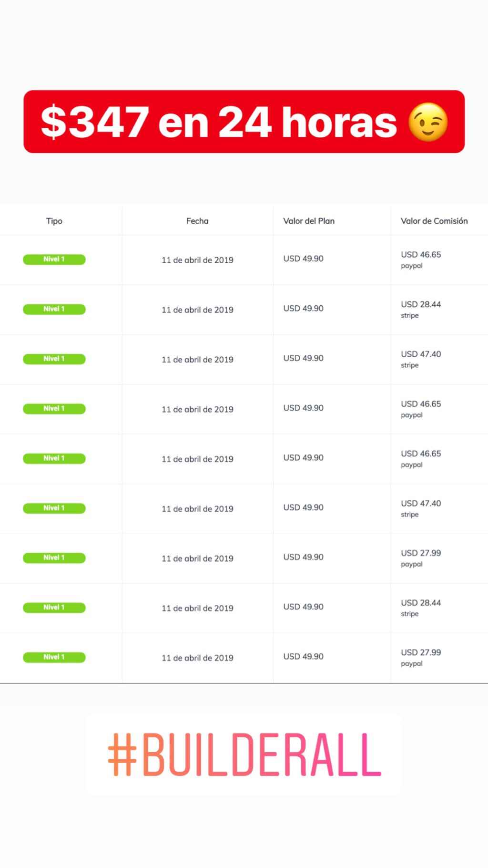488x868 pixels.
Task: Click the Valor del Plan column header
Action: [309, 221]
